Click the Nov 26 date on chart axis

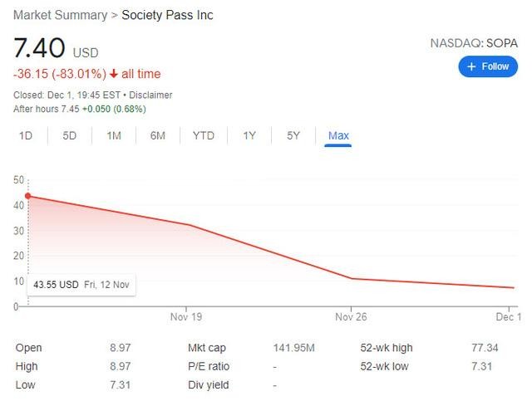tap(351, 316)
